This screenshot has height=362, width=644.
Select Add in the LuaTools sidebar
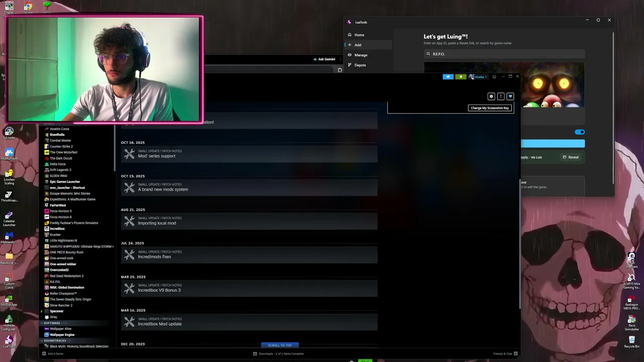coord(368,45)
